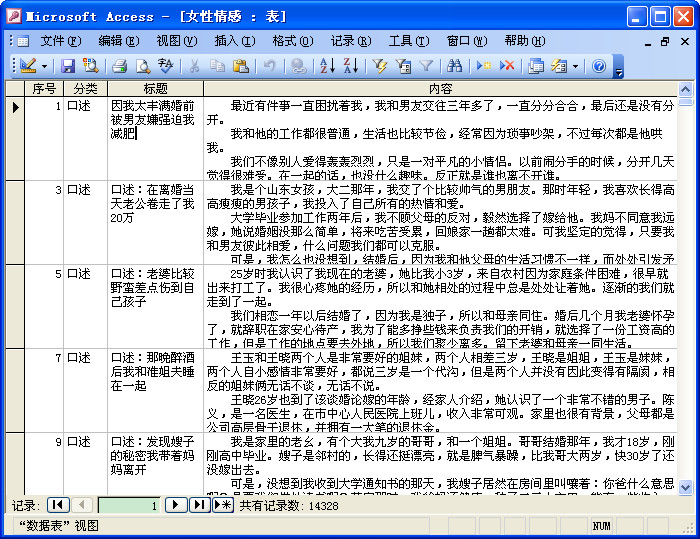
Task: Click the Sort Ascending icon
Action: pyautogui.click(x=327, y=66)
